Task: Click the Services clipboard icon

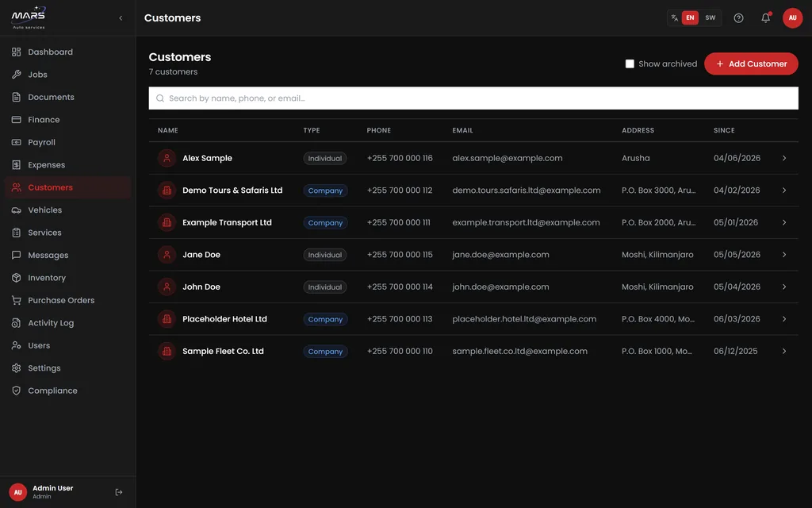Action: click(x=16, y=233)
